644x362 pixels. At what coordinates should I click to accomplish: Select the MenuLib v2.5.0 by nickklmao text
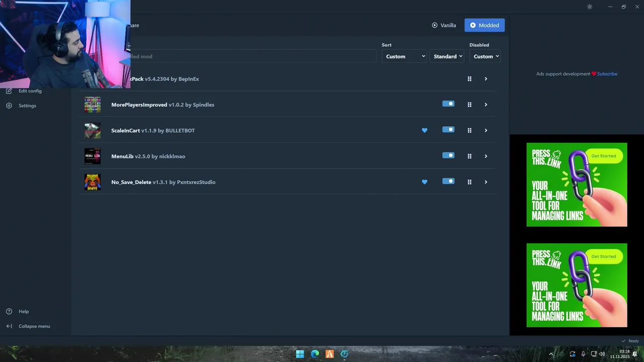[x=148, y=156]
